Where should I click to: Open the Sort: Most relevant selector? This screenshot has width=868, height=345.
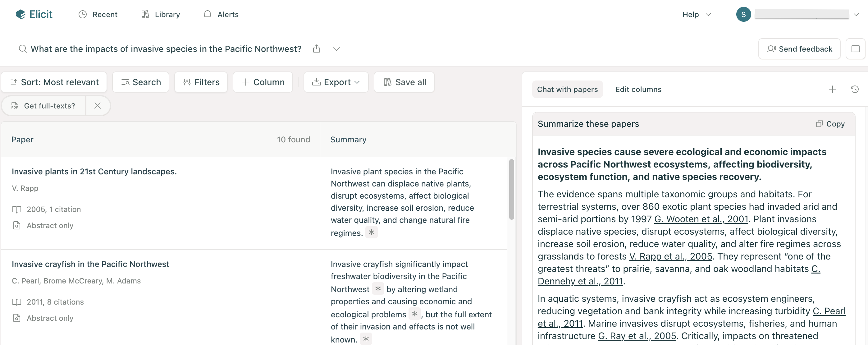click(x=54, y=82)
